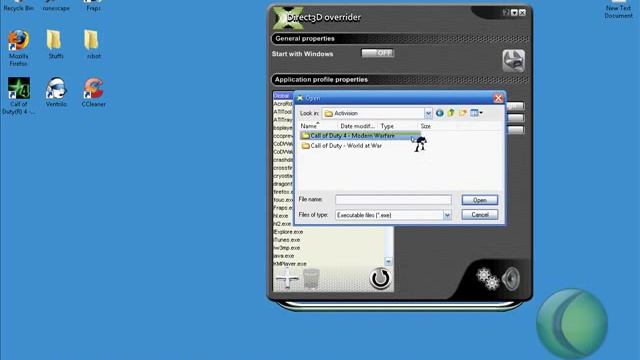Click the green sphere gadget on desktop
The width and height of the screenshot is (640, 360).
coord(572,323)
